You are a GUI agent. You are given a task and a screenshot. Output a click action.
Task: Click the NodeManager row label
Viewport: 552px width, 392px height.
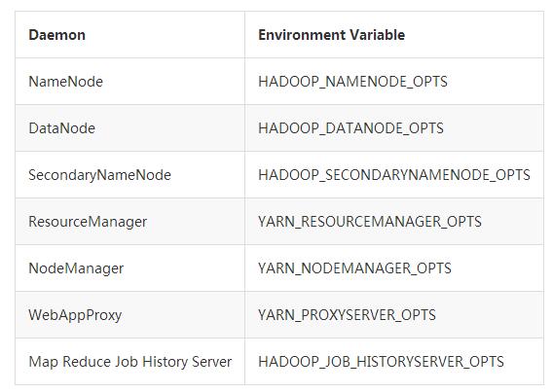tap(76, 268)
